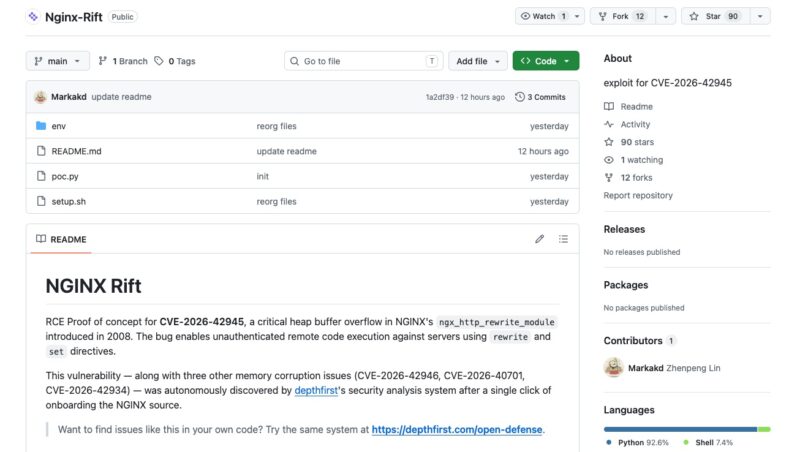
Task: Star the Nginx-Rift repository
Action: pyautogui.click(x=715, y=16)
